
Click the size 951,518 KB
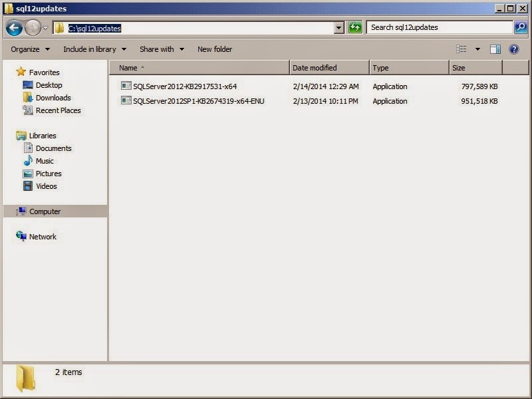pos(479,101)
